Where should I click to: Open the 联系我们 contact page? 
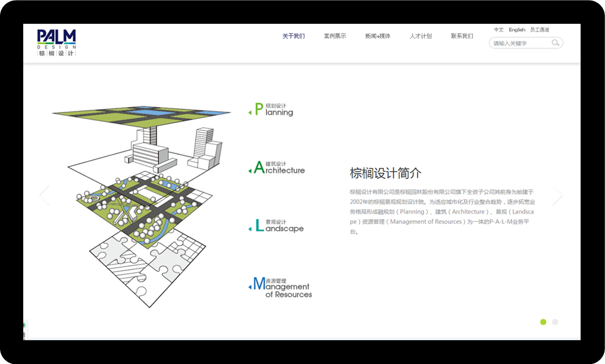[x=462, y=36]
